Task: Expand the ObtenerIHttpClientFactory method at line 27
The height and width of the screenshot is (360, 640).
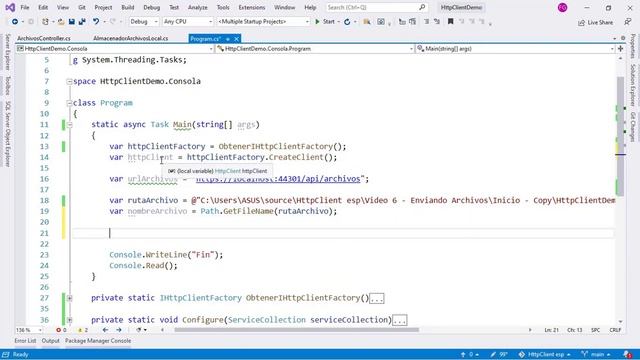Action: (70, 298)
